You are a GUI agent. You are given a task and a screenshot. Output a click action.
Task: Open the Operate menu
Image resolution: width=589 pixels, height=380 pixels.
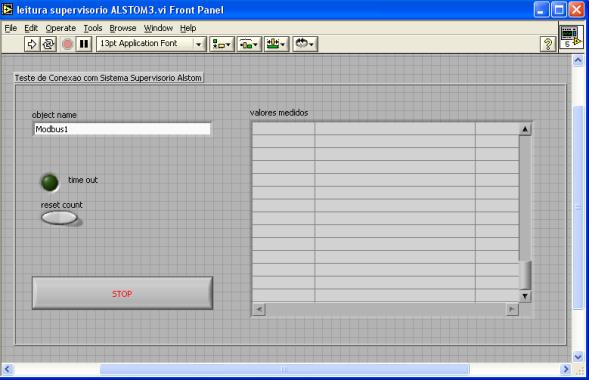[x=60, y=28]
